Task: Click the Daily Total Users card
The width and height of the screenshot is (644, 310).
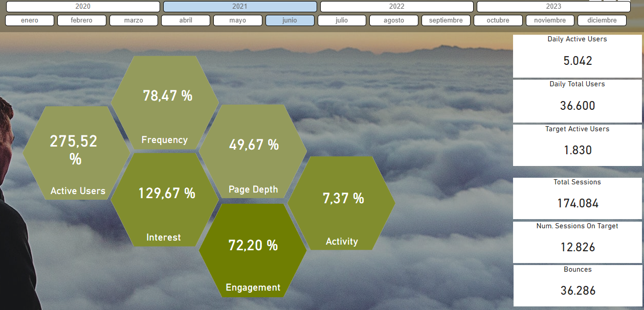Action: (577, 101)
